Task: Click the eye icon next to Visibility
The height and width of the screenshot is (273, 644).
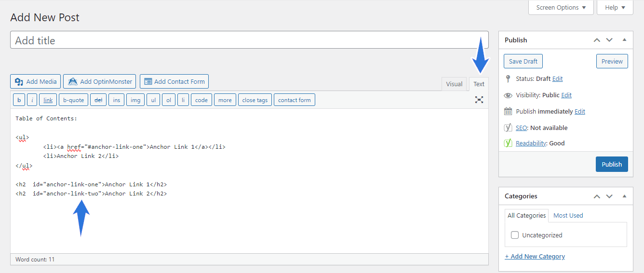Action: pos(508,95)
